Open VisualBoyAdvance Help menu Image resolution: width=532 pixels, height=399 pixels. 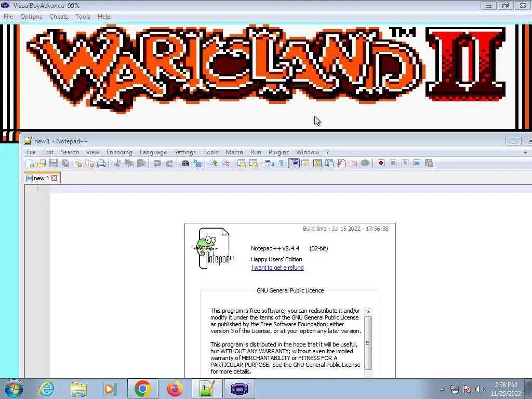click(x=104, y=17)
